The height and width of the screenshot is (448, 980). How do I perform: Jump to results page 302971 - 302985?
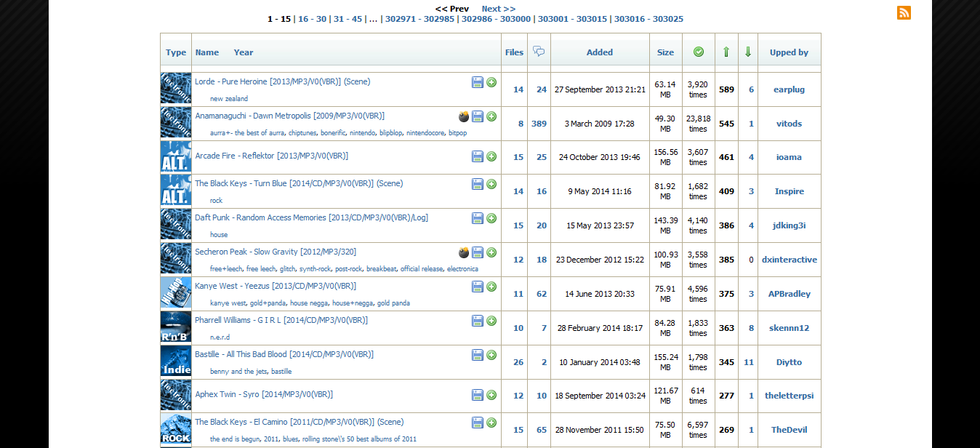click(419, 19)
